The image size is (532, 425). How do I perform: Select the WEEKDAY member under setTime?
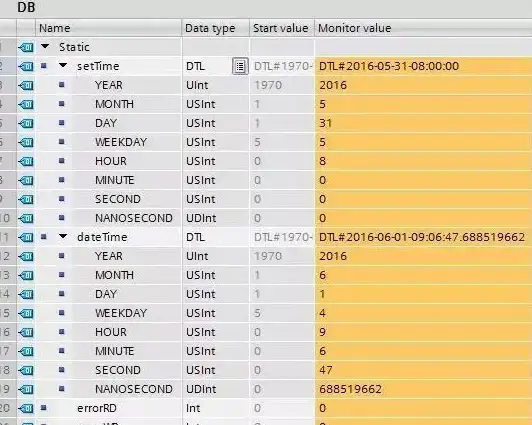[121, 142]
